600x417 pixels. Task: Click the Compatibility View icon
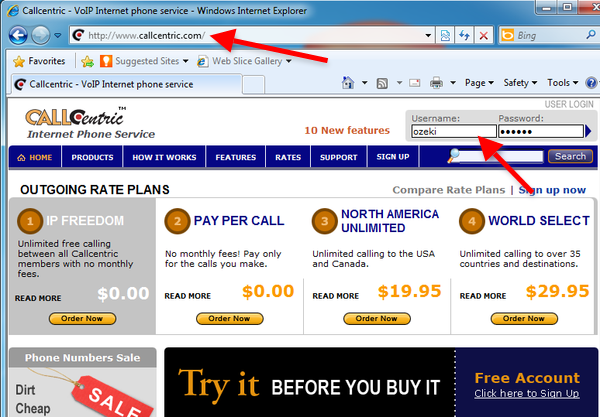445,35
